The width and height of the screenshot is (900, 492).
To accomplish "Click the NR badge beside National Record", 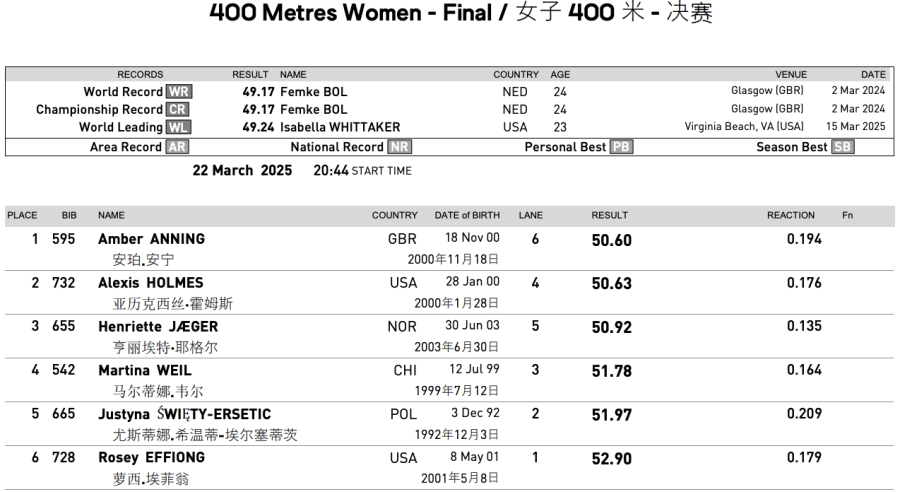I will [400, 147].
